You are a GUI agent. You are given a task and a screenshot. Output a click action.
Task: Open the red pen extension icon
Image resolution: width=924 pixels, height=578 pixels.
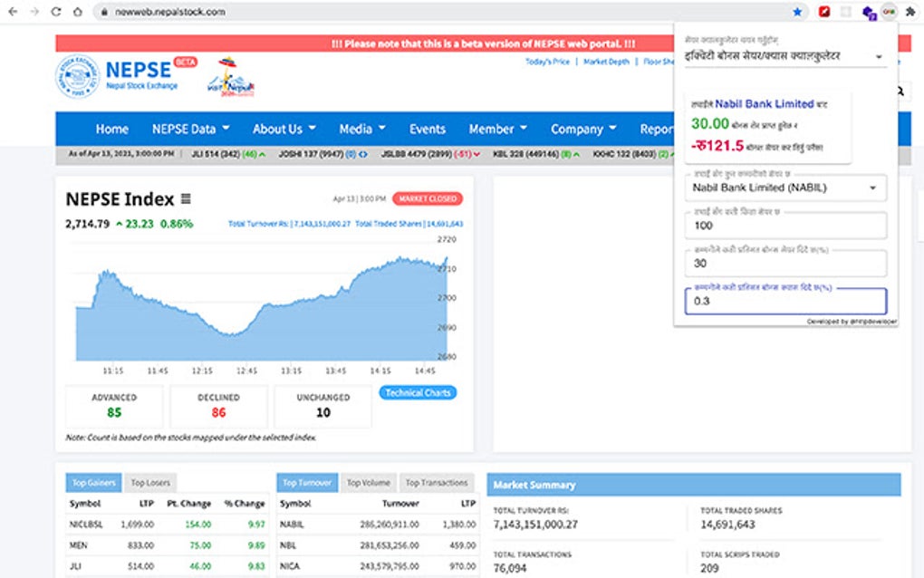pos(823,11)
